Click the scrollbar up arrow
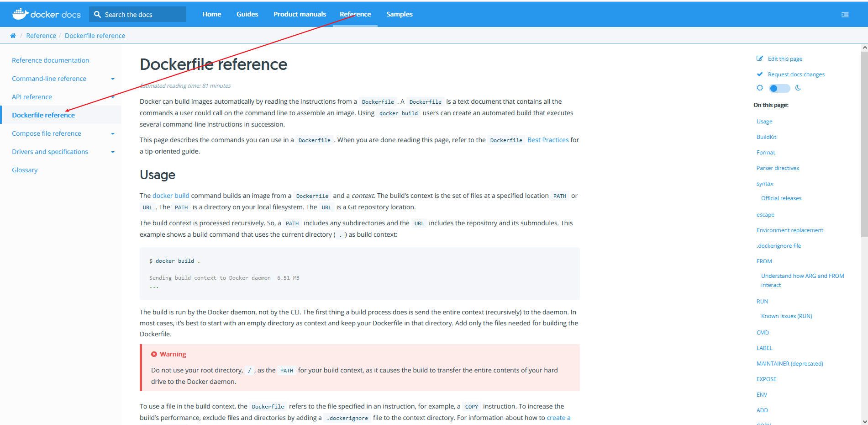 coord(864,48)
